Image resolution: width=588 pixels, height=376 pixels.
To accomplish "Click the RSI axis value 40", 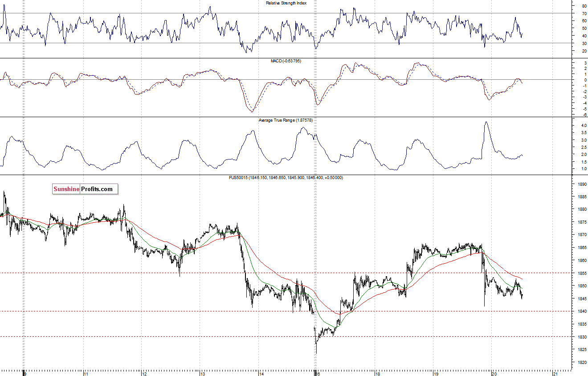I will (x=584, y=36).
